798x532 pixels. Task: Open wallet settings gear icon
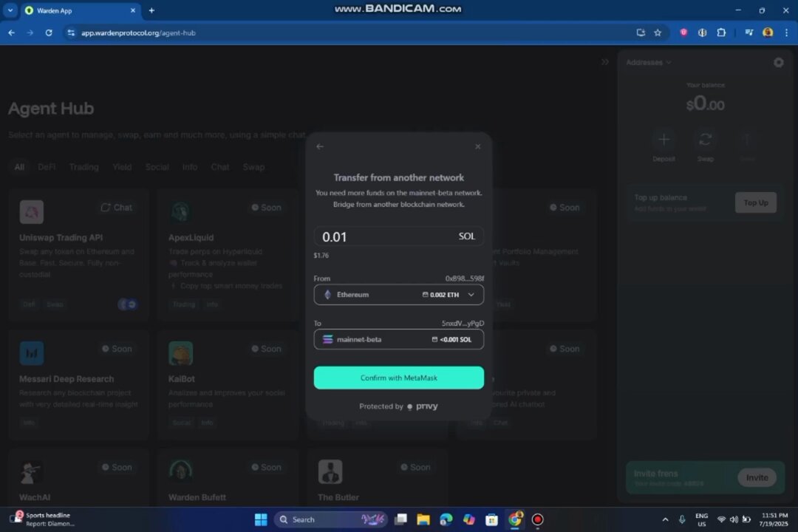coord(779,63)
